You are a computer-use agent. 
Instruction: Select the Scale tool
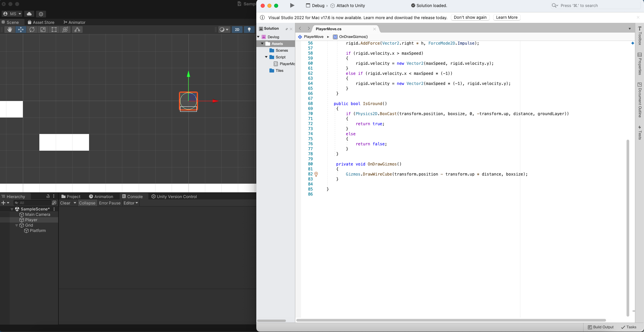pos(43,30)
